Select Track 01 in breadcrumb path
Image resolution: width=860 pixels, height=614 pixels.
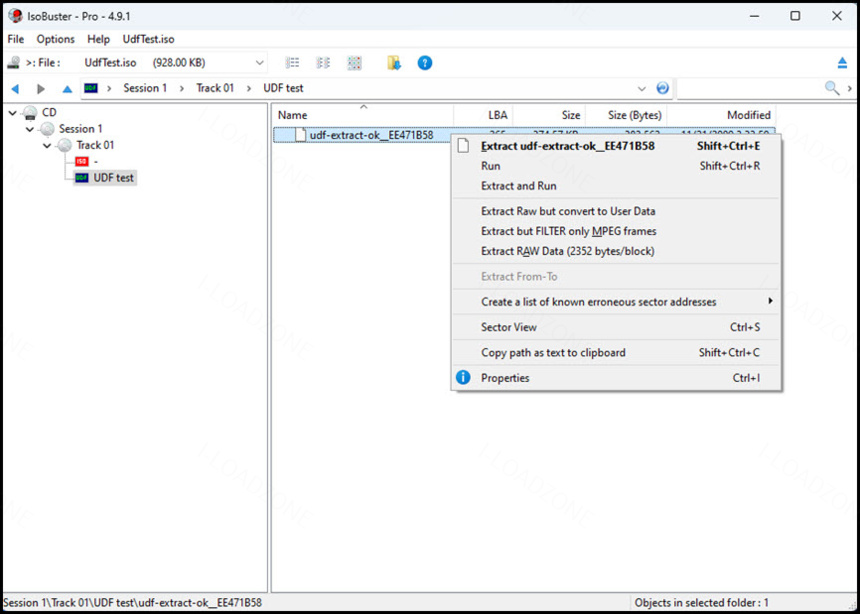(216, 88)
